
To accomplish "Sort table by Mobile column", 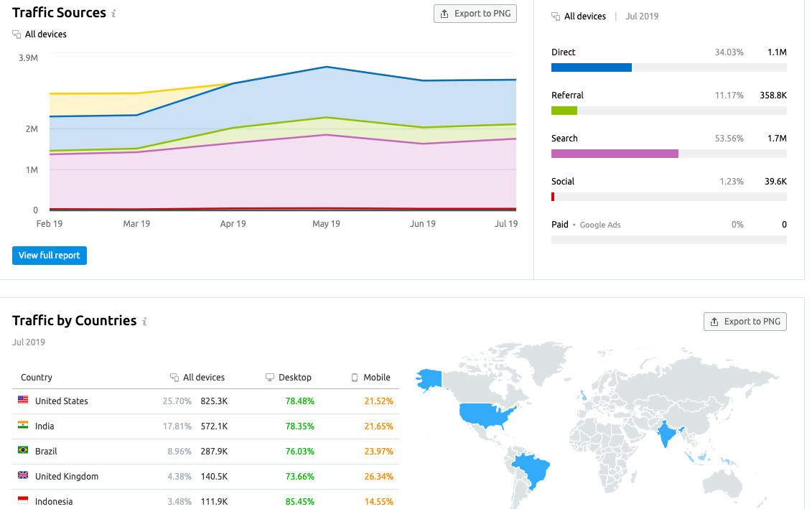I will [376, 378].
